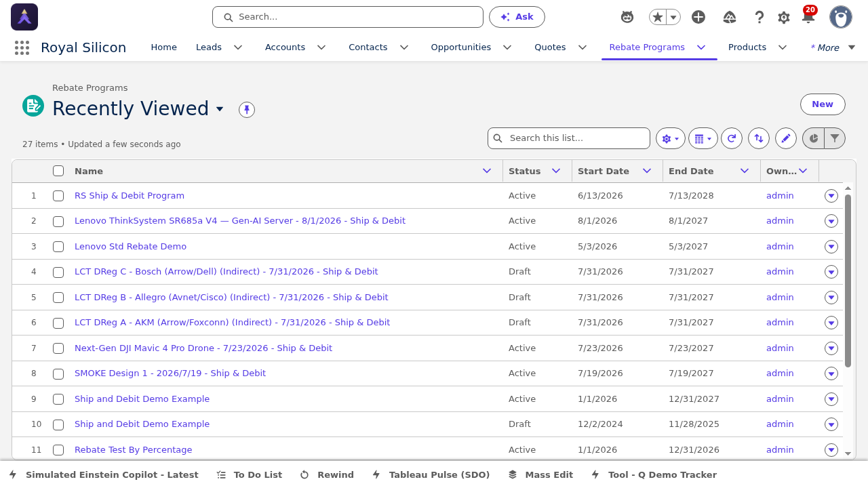Screen dimensions: 868x488
Task: Open the Trailhead Salesforce Help icon
Action: click(730, 17)
